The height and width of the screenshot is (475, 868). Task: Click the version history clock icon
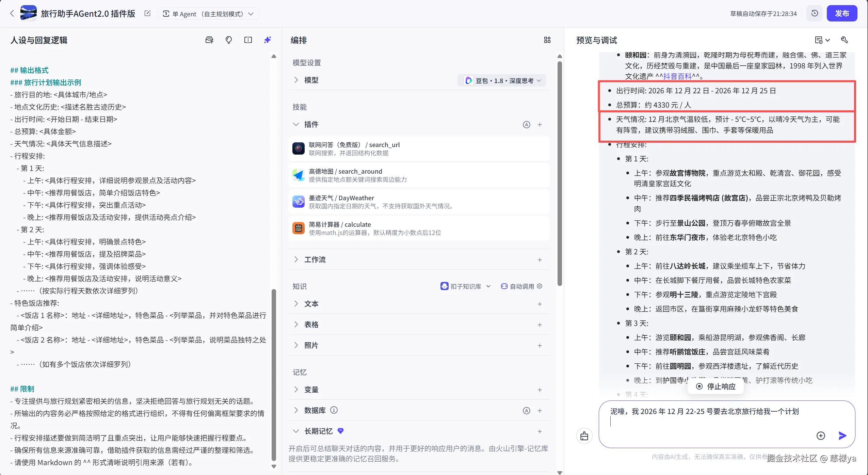814,13
